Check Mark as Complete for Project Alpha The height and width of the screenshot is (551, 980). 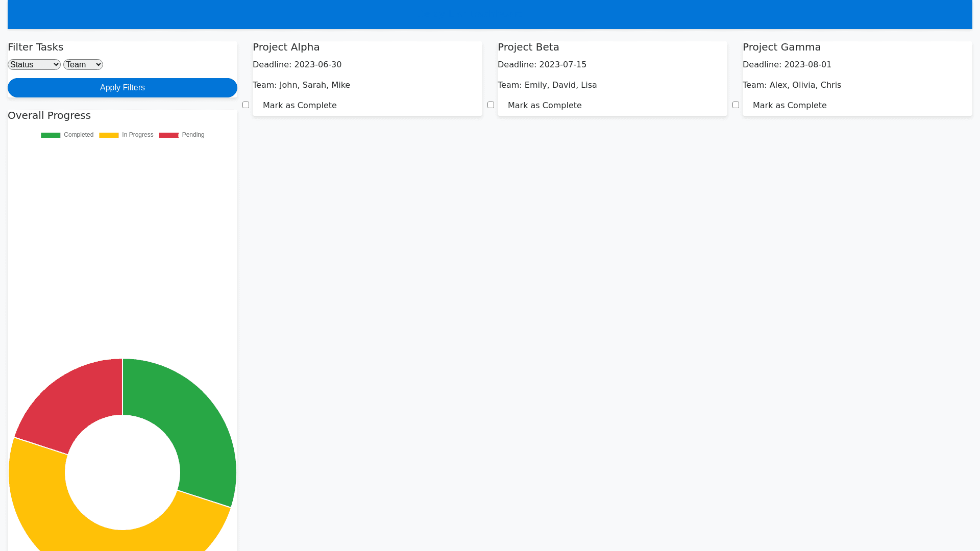(x=246, y=105)
